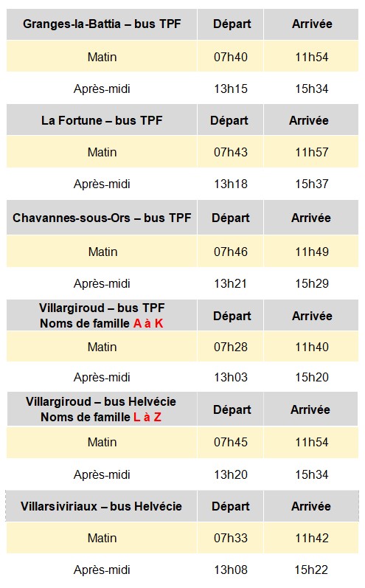Click the 13h08 afternoon departure

point(231,570)
